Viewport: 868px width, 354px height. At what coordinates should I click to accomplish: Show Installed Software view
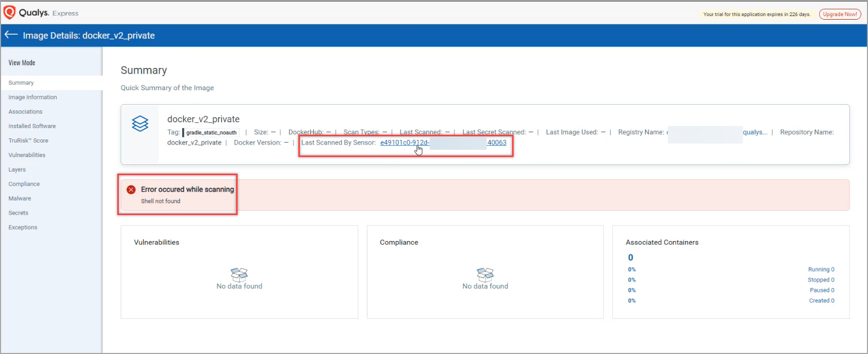pos(32,126)
